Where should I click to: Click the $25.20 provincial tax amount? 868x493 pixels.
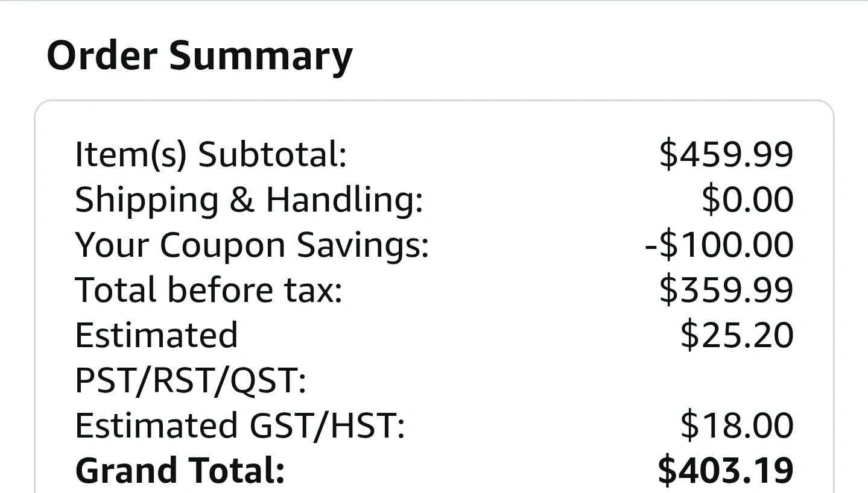[737, 335]
